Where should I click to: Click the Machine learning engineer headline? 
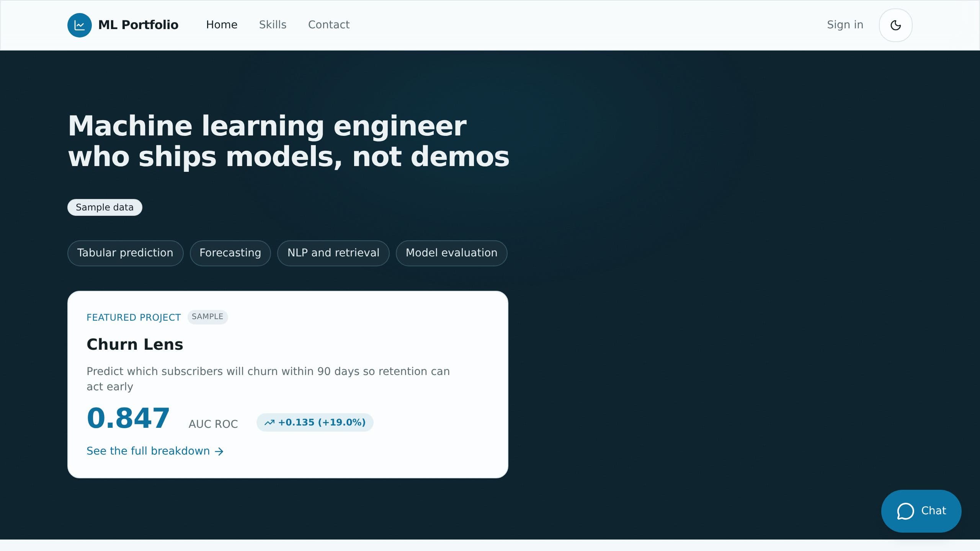[289, 141]
